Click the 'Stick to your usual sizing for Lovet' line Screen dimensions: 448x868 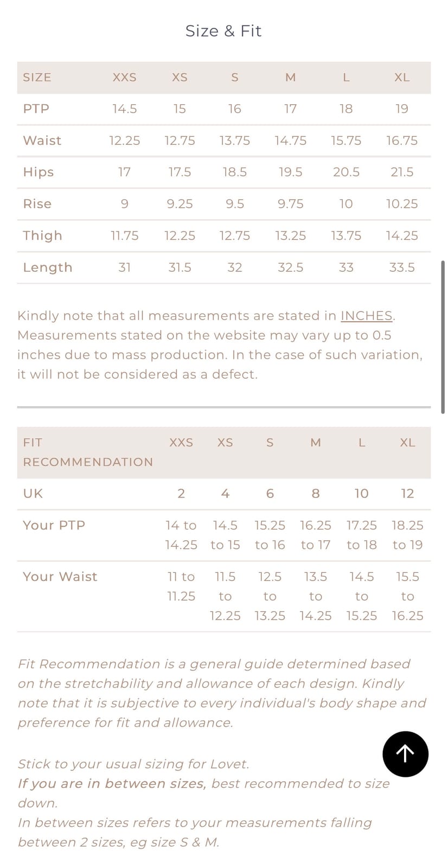133,764
